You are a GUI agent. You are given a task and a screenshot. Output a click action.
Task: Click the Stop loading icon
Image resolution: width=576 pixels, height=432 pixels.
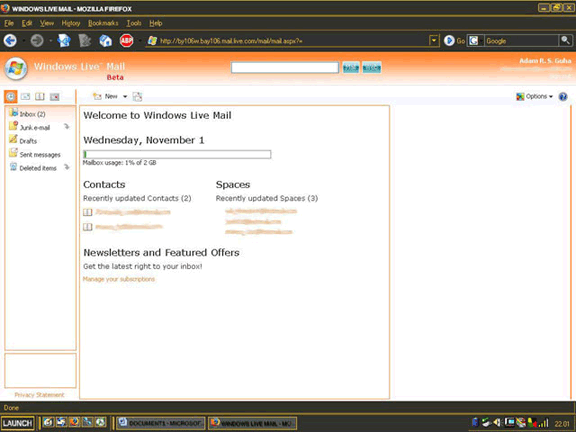coord(84,40)
